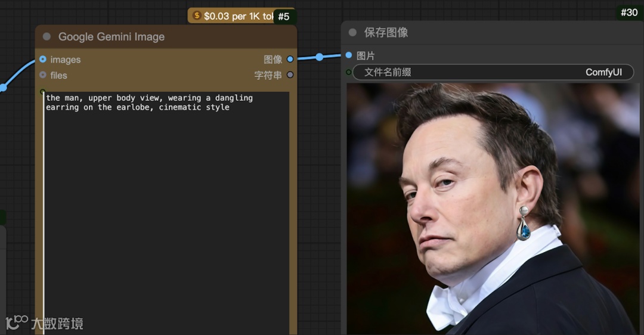Screen dimensions: 644x335
Task: Click the files input socket
Action: (x=43, y=75)
